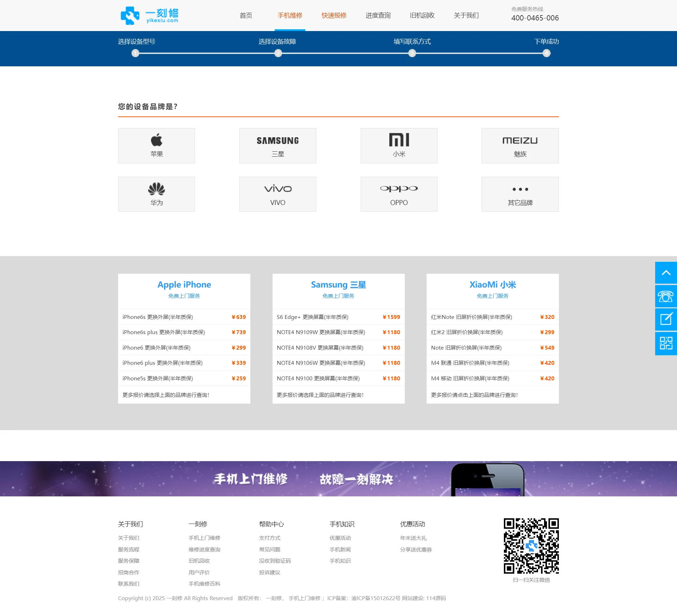Viewport: 677px width, 616px height.
Task: Select the Huawei 华为 brand card
Action: (156, 194)
